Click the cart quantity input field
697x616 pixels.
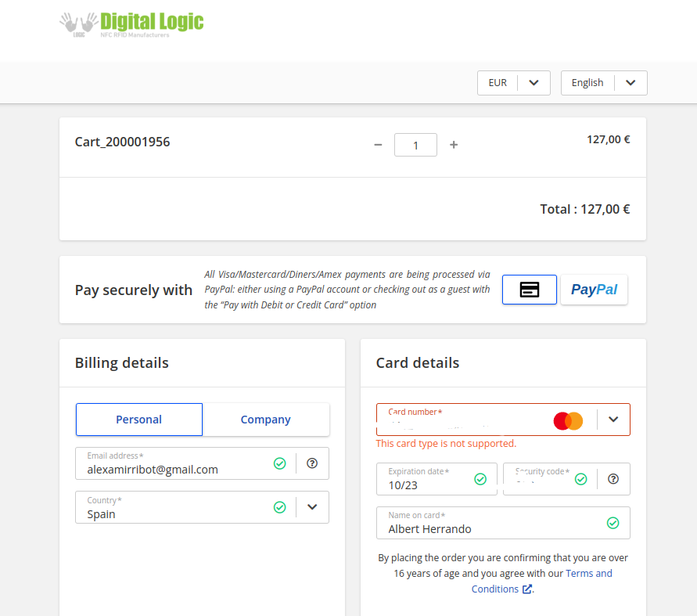pyautogui.click(x=415, y=145)
